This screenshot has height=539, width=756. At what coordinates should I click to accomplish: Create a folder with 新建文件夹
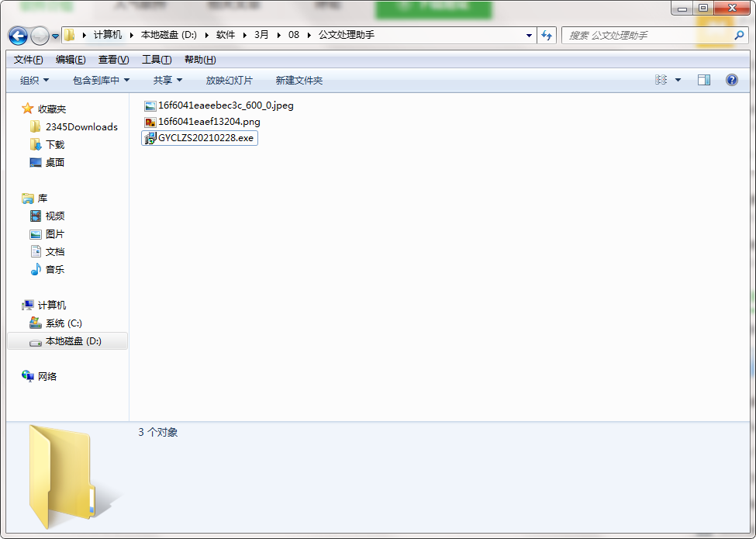pyautogui.click(x=299, y=80)
